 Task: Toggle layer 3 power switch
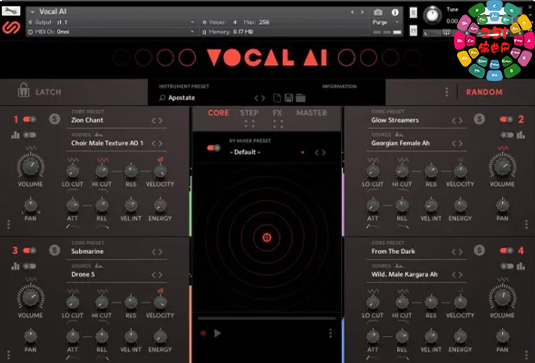point(29,250)
